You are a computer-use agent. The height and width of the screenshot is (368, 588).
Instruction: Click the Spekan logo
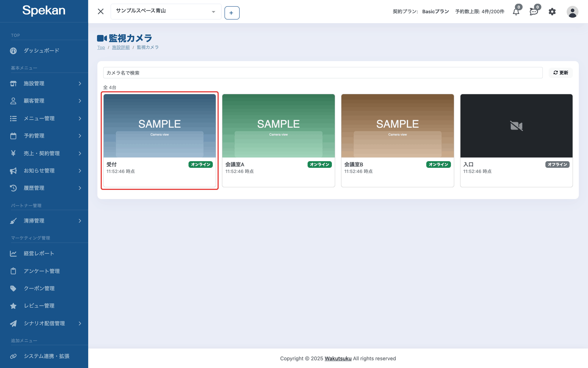click(44, 11)
